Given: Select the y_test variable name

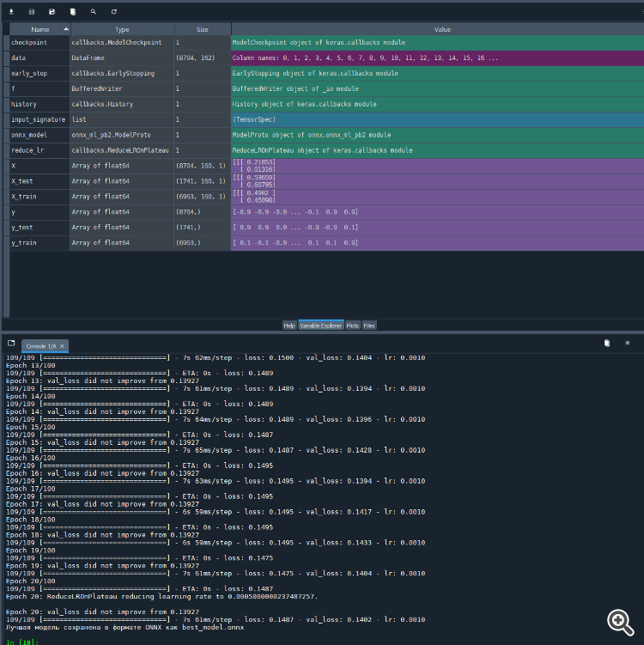Looking at the screenshot, I should tap(39, 228).
